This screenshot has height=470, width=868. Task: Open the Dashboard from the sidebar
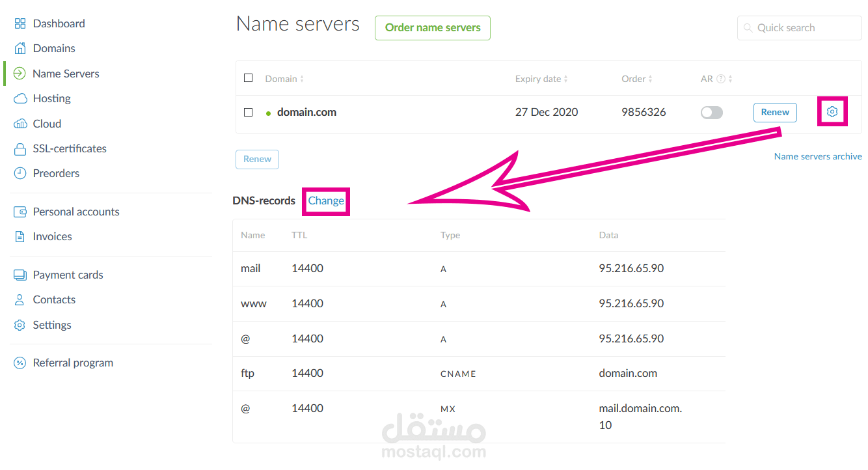pos(59,23)
